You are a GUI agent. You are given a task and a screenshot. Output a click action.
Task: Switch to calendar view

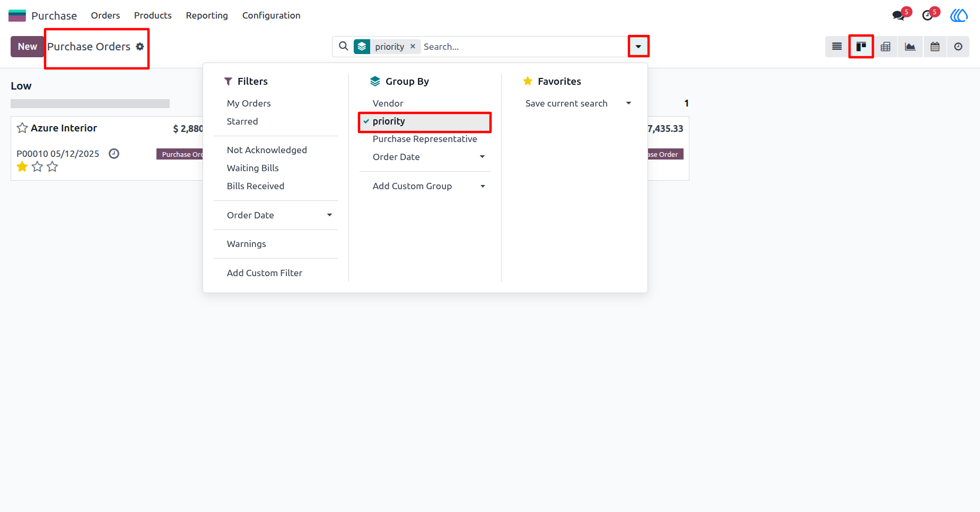(935, 47)
